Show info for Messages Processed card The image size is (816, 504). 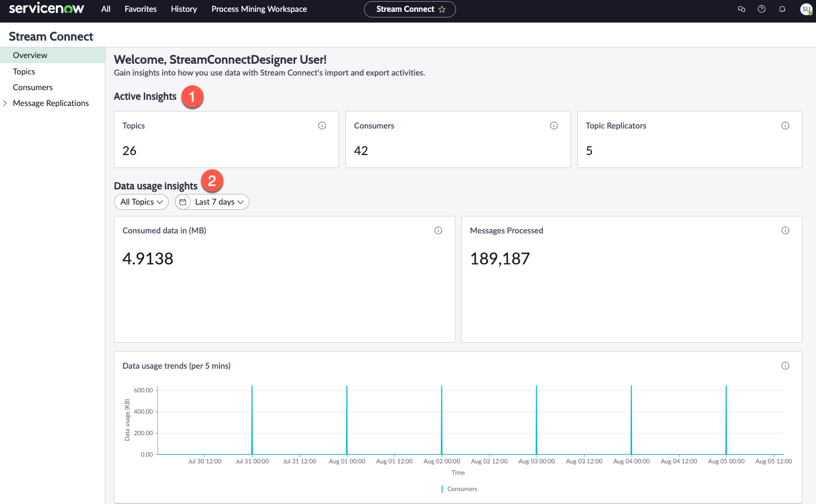(x=786, y=231)
